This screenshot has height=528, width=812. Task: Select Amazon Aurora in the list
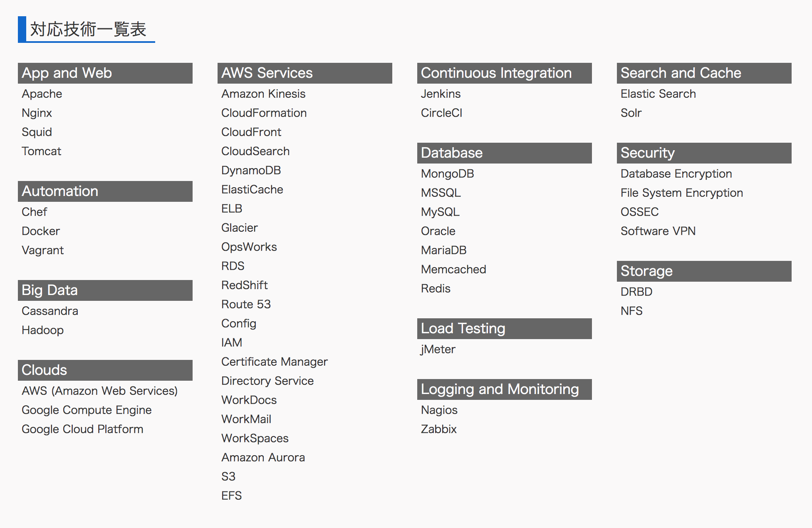(x=263, y=458)
